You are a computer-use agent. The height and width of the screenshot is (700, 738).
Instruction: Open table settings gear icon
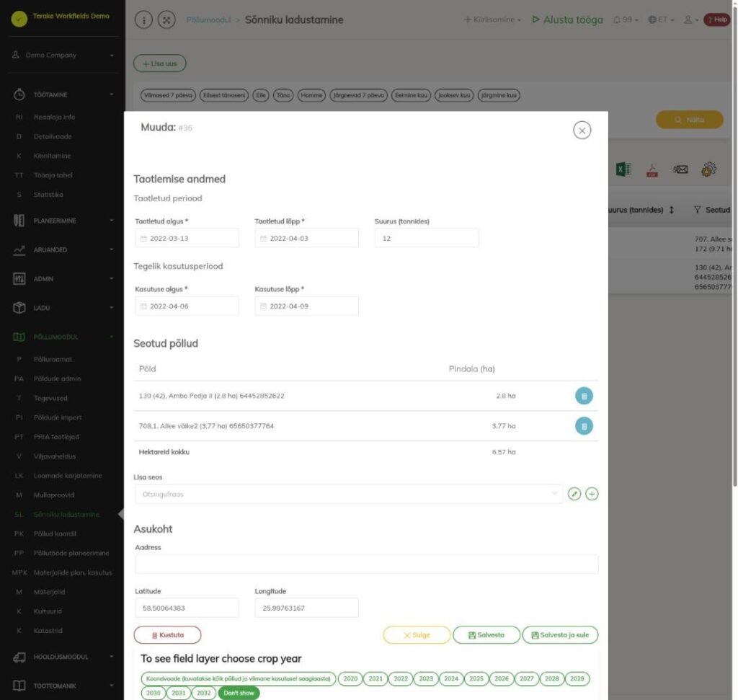[708, 169]
